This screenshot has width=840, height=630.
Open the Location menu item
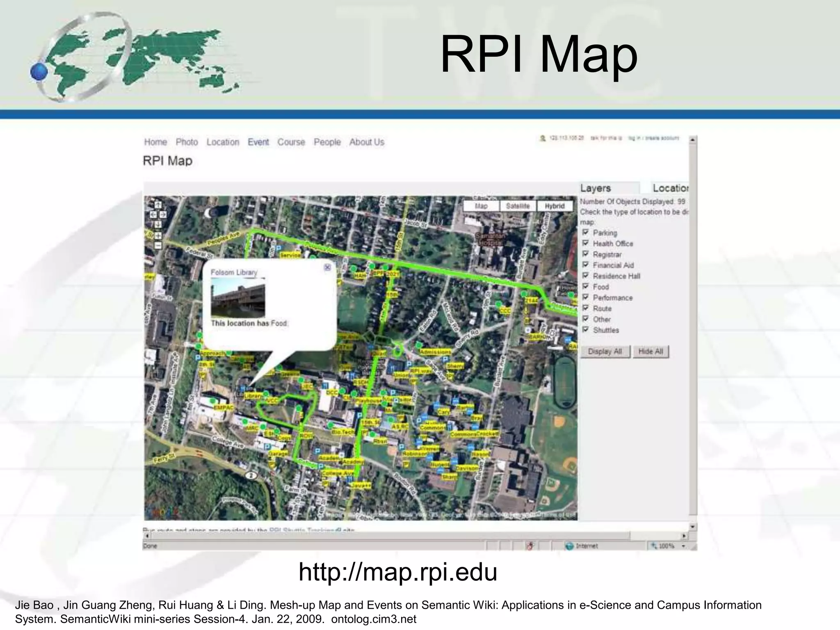pos(223,142)
